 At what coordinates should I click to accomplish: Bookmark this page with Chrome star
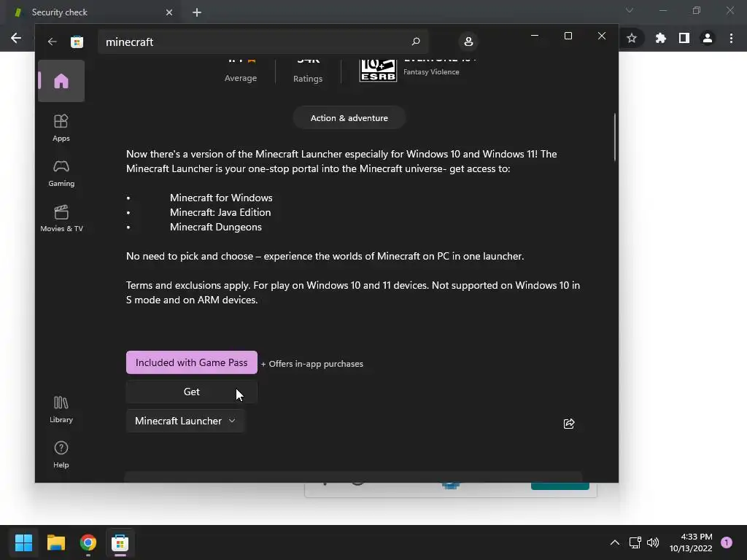[x=632, y=38]
